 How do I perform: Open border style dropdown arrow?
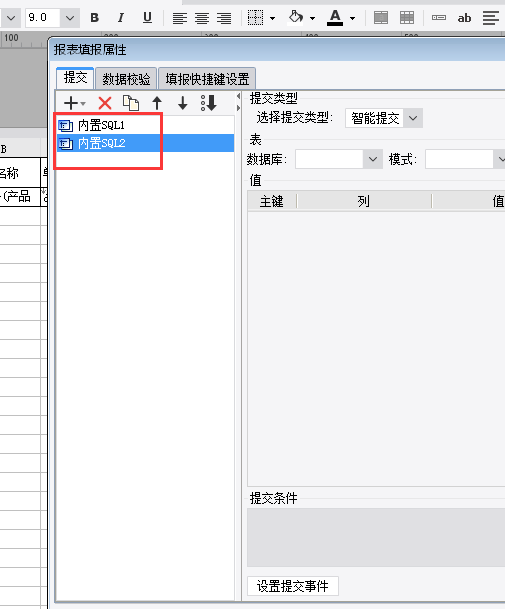(x=272, y=18)
